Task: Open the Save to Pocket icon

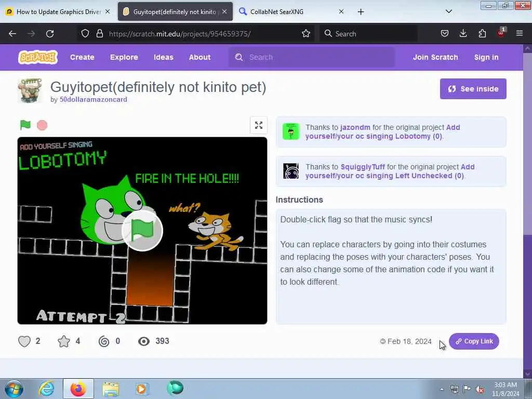Action: click(445, 33)
